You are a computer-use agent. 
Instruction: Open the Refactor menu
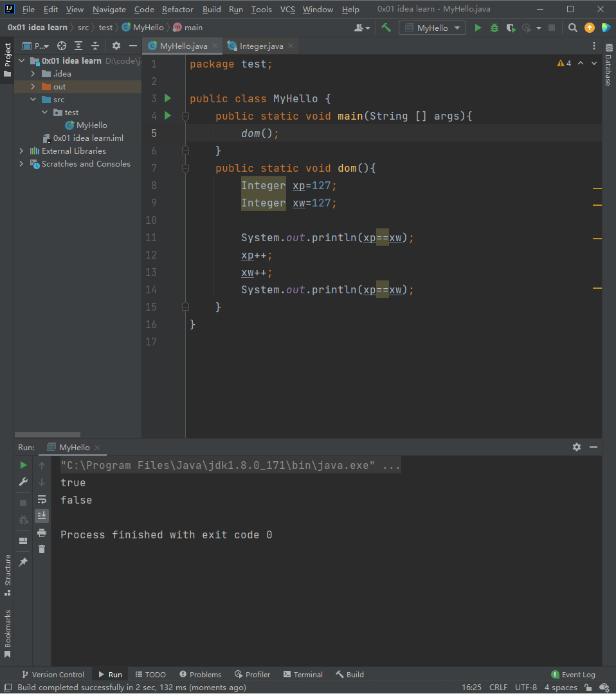coord(177,9)
